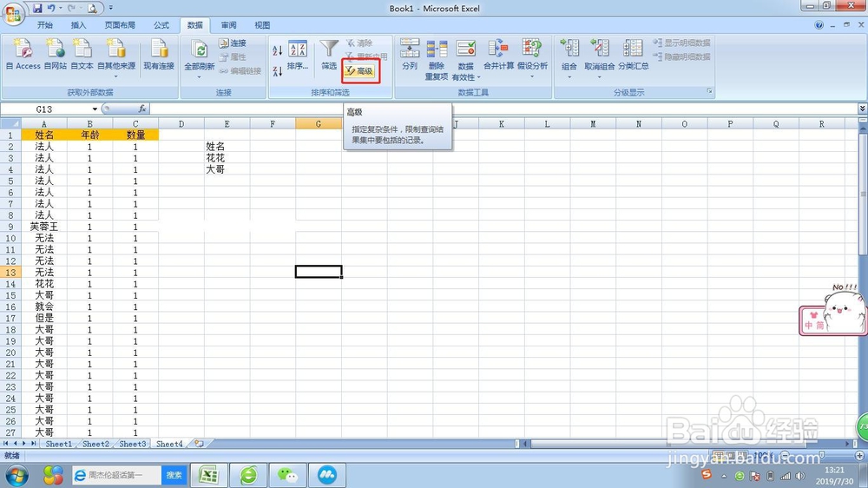Click the taskbar search (搜索) button
The height and width of the screenshot is (488, 868).
click(x=174, y=475)
